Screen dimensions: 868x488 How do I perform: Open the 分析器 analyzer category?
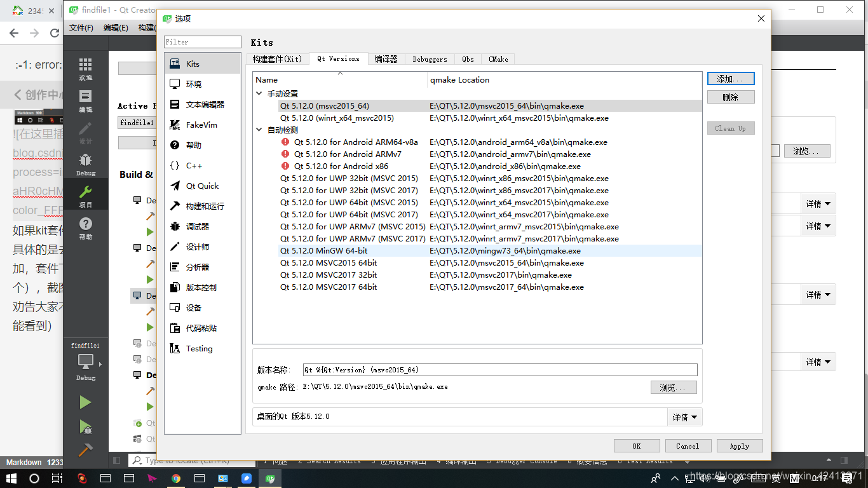point(202,267)
